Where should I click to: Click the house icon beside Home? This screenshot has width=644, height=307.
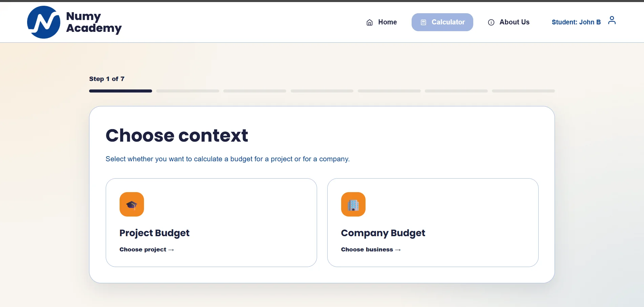[370, 22]
